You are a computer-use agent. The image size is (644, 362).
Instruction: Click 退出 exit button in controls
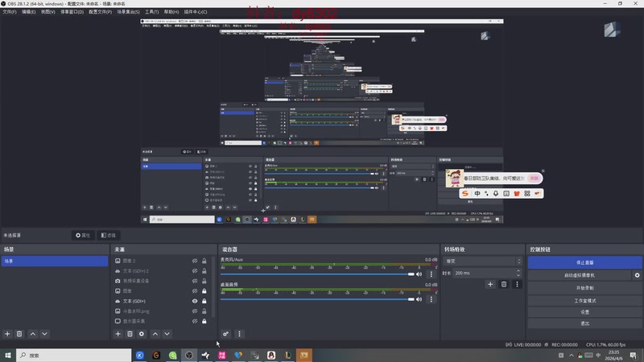(585, 323)
